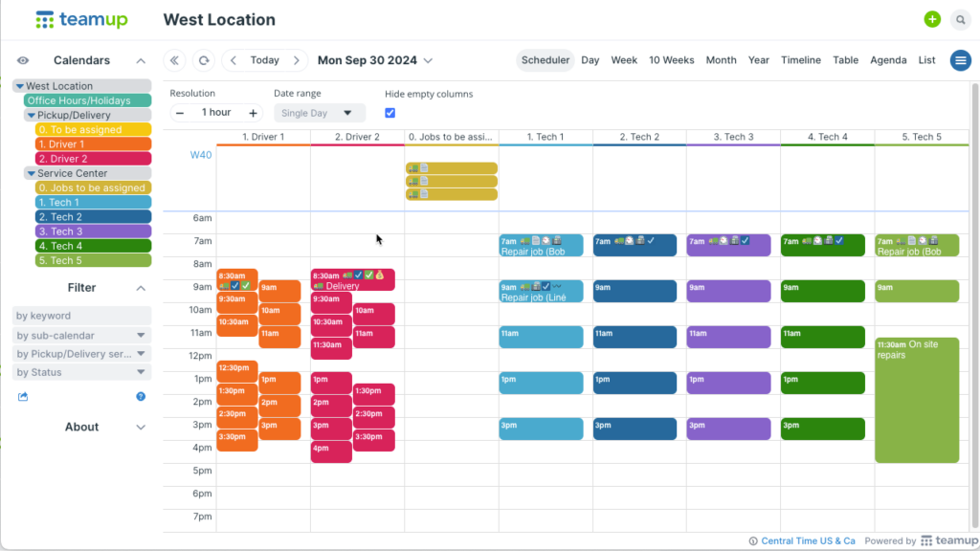980x551 pixels.
Task: Open help via the question mark icon
Action: 140,396
